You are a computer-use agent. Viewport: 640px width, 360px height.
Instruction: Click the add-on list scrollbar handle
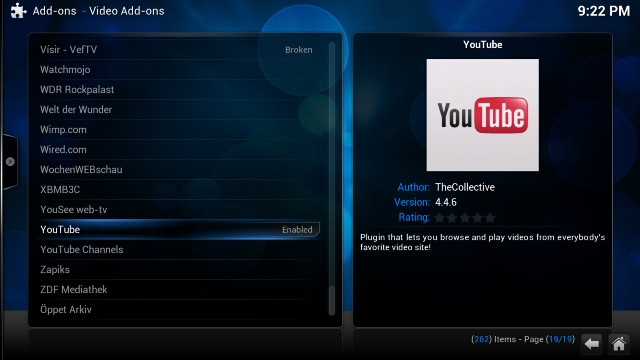[332, 300]
